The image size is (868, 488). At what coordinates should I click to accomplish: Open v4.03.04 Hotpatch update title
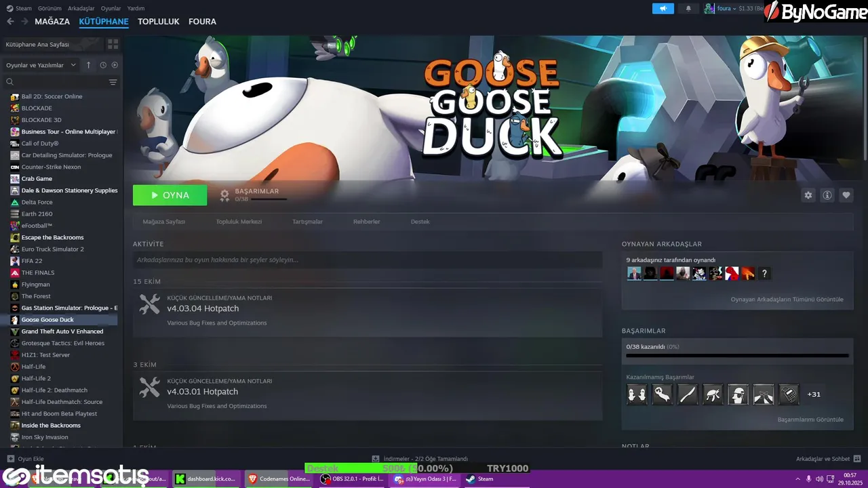203,308
